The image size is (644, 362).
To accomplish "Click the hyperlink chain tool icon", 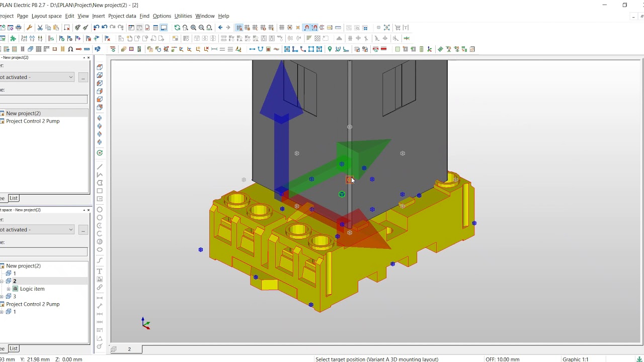I will pyautogui.click(x=100, y=287).
